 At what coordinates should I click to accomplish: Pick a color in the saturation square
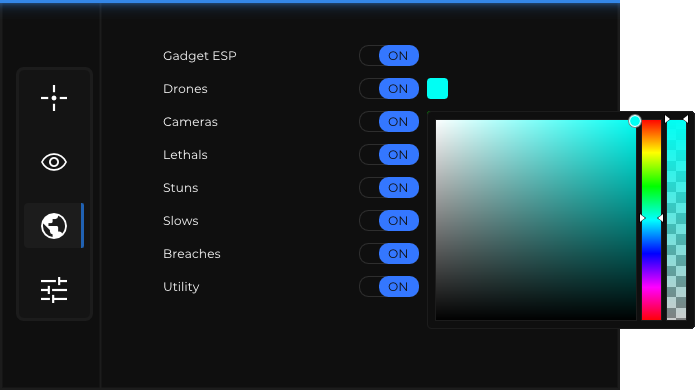click(x=536, y=220)
